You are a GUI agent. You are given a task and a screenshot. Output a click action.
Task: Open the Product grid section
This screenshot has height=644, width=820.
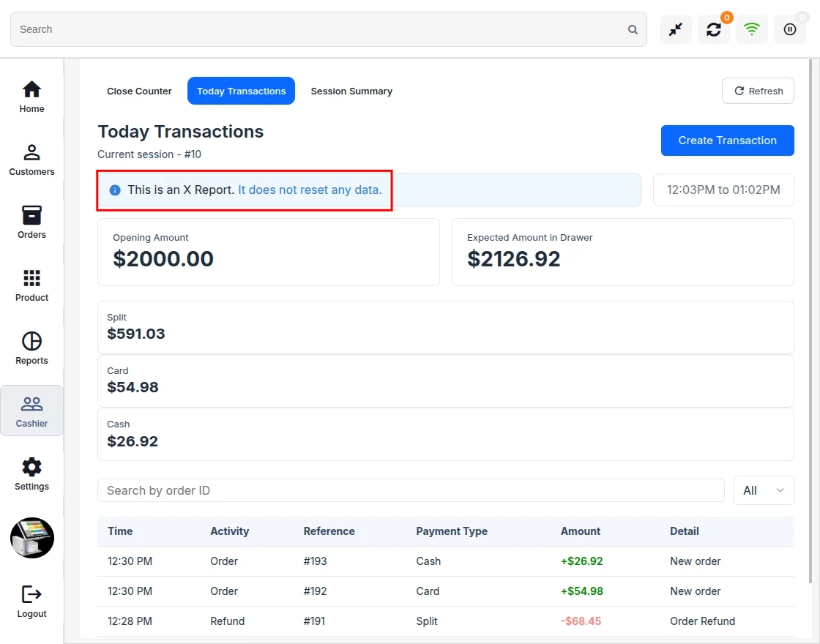[31, 285]
